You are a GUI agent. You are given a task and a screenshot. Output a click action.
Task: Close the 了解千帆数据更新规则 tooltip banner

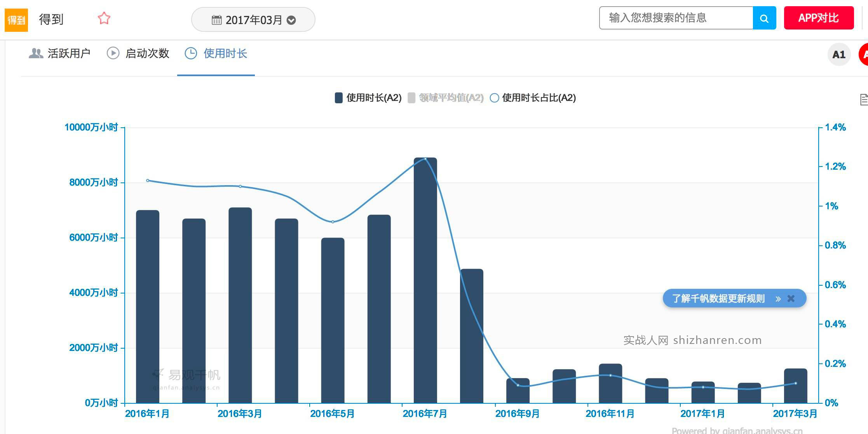point(791,299)
